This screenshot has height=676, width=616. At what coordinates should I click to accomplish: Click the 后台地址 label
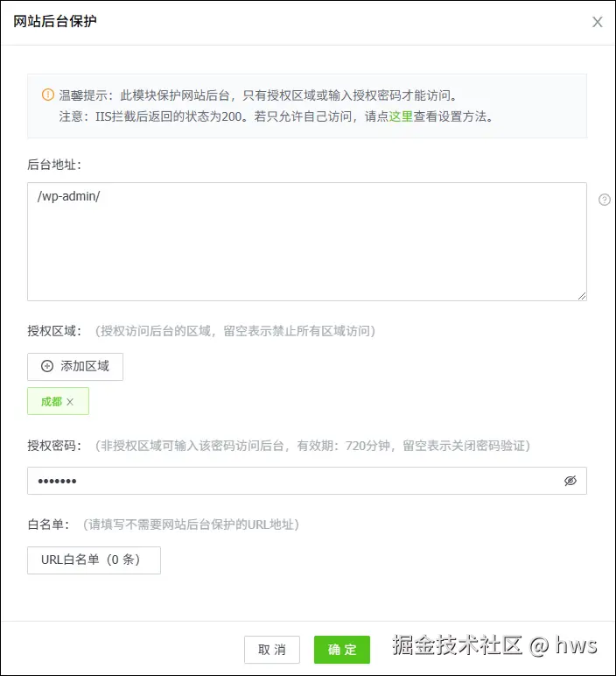(x=54, y=165)
